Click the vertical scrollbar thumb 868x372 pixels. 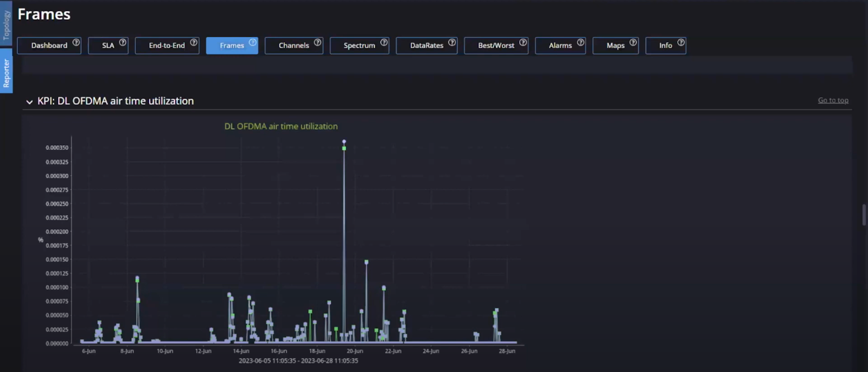864,215
